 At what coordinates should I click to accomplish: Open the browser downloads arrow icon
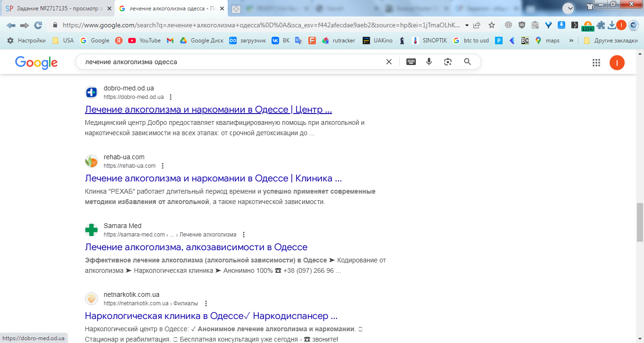(612, 25)
